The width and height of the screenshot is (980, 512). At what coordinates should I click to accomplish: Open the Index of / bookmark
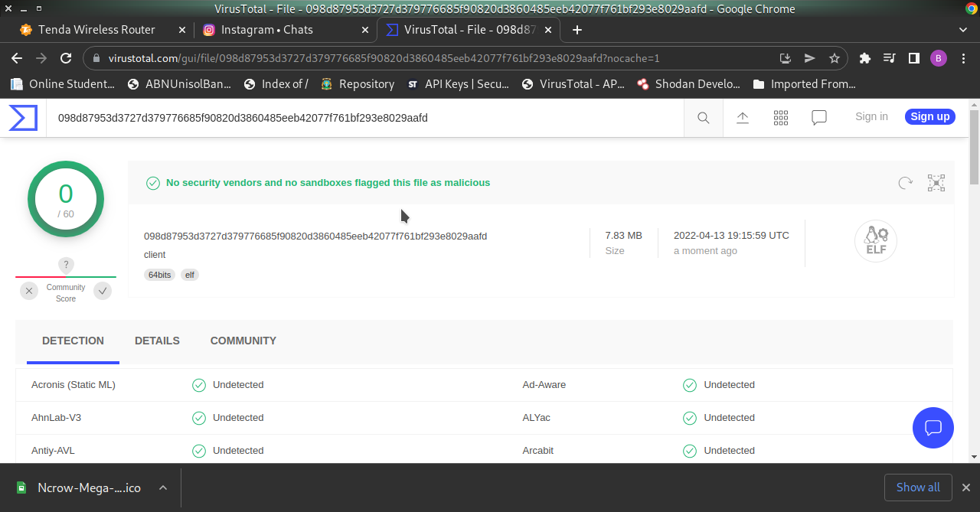(276, 84)
